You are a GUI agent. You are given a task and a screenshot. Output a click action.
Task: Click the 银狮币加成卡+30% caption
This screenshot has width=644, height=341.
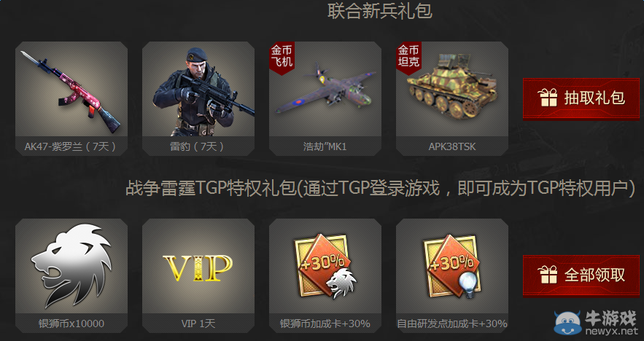(325, 324)
